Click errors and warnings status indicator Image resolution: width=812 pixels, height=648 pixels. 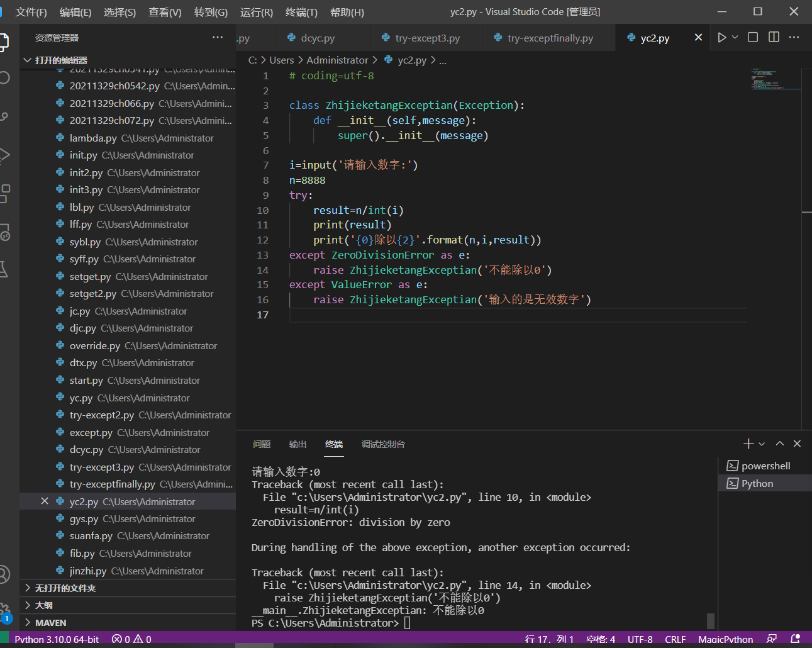pos(131,639)
